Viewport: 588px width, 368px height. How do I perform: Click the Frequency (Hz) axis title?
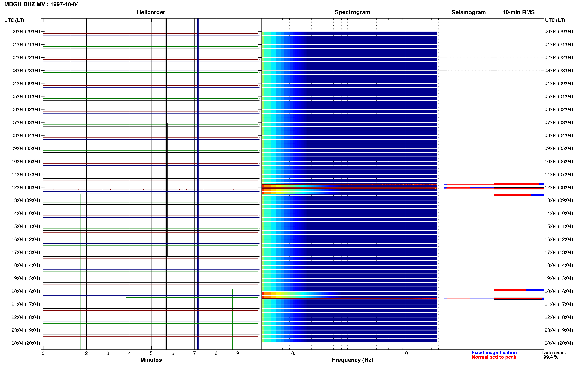click(352, 360)
